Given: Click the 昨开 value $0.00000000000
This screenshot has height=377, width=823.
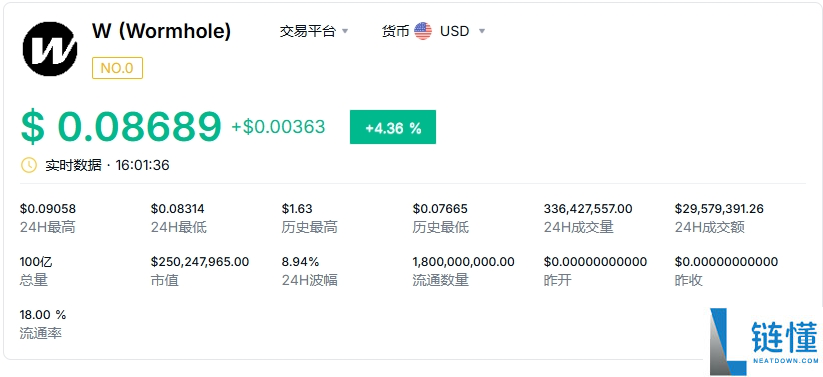Looking at the screenshot, I should pyautogui.click(x=595, y=261).
